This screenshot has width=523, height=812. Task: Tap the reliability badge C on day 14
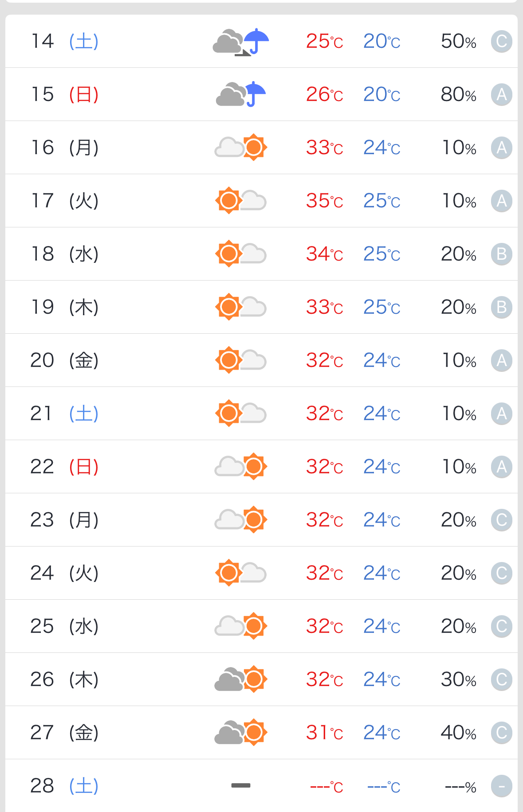coord(502,42)
